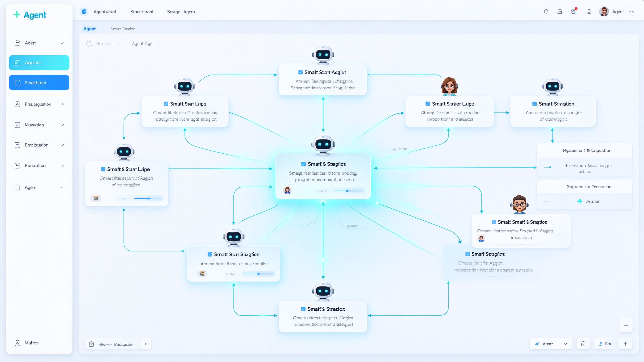Open the Agent Avant top menu item
Image resolution: width=644 pixels, height=362 pixels.
point(105,12)
